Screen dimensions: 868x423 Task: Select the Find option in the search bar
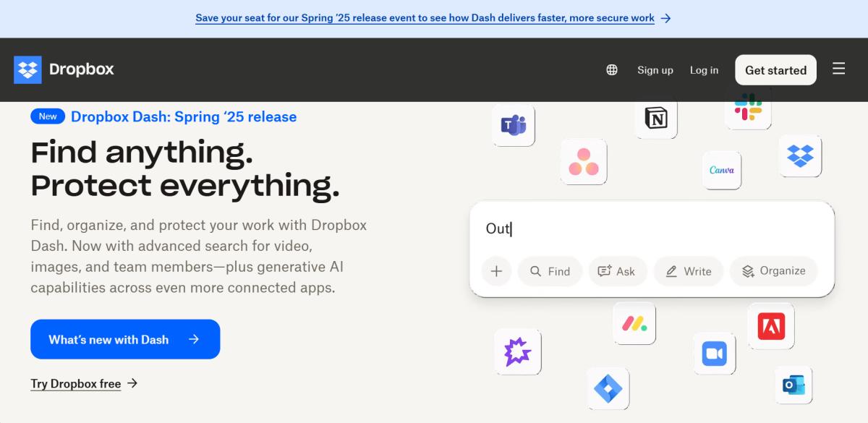pyautogui.click(x=550, y=271)
